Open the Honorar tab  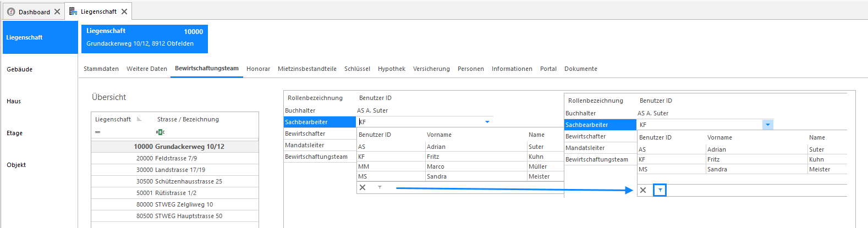point(259,69)
